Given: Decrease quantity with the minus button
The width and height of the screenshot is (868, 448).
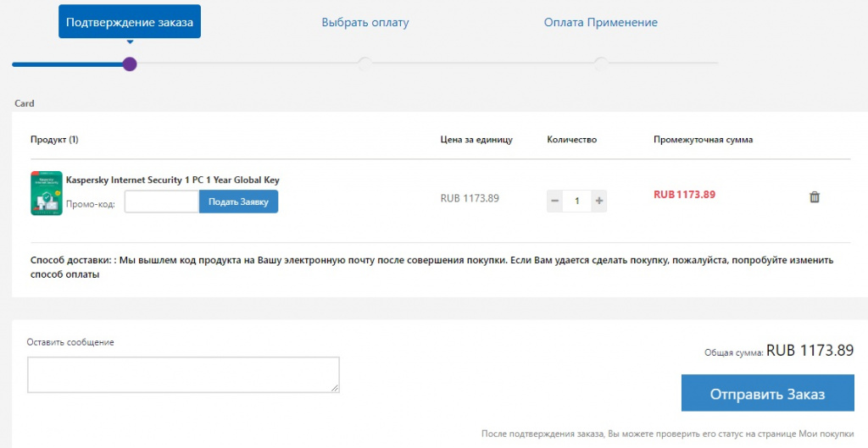Looking at the screenshot, I should (x=555, y=201).
